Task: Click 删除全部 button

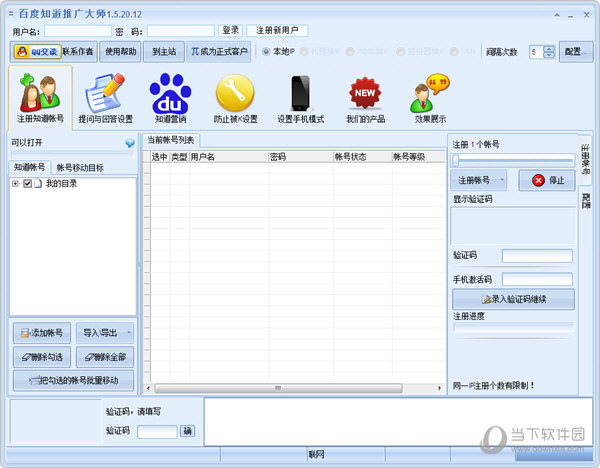Action: (105, 357)
